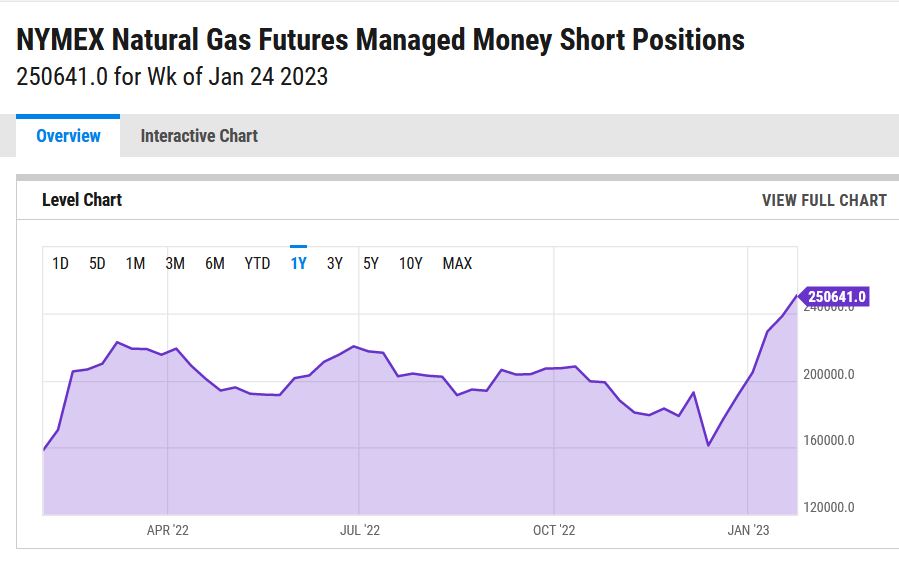
Task: Select the 1D time range
Action: tap(60, 264)
